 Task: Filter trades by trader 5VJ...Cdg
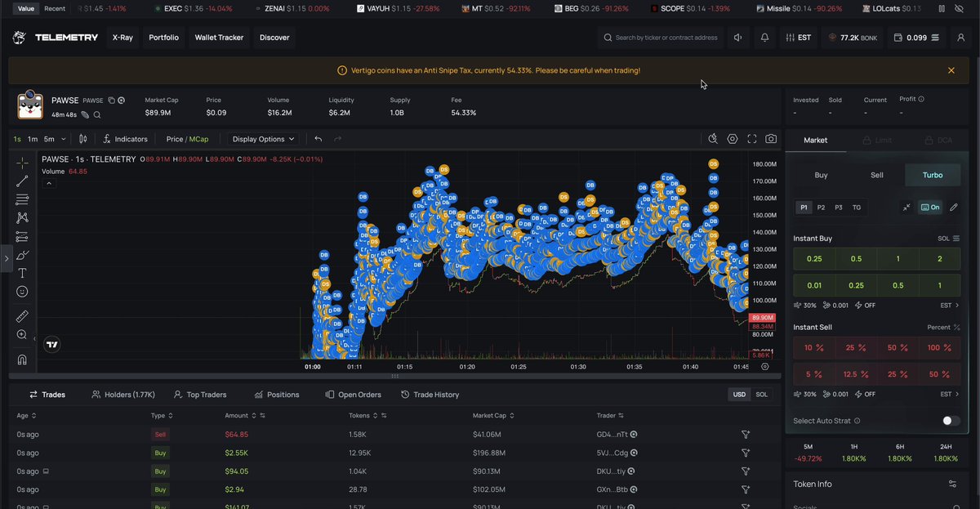(x=746, y=453)
